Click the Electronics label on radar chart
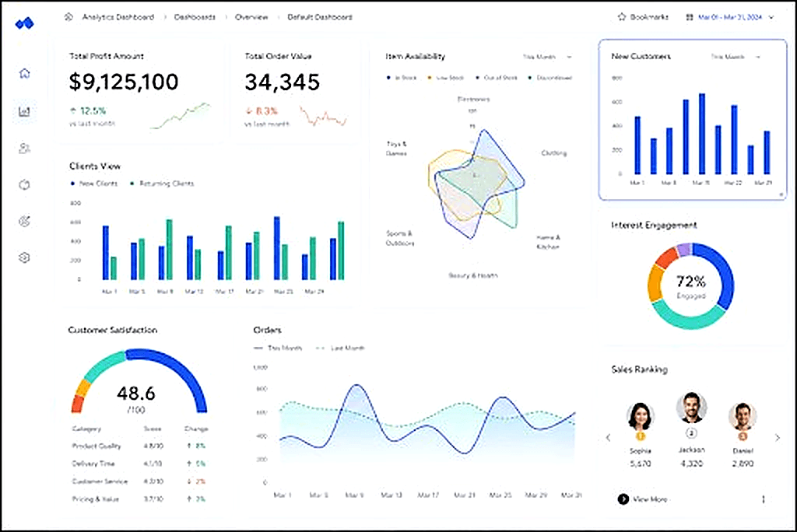This screenshot has height=532, width=797. [474, 100]
